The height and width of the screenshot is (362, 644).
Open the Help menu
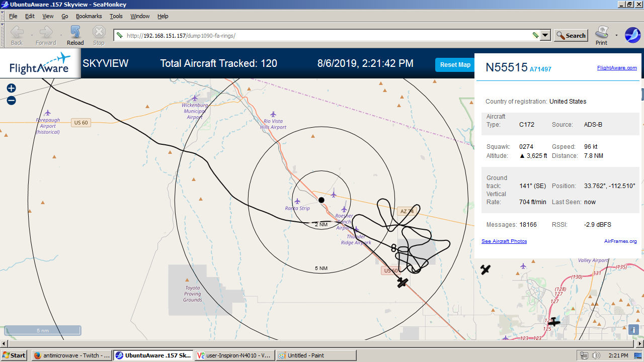pyautogui.click(x=163, y=16)
